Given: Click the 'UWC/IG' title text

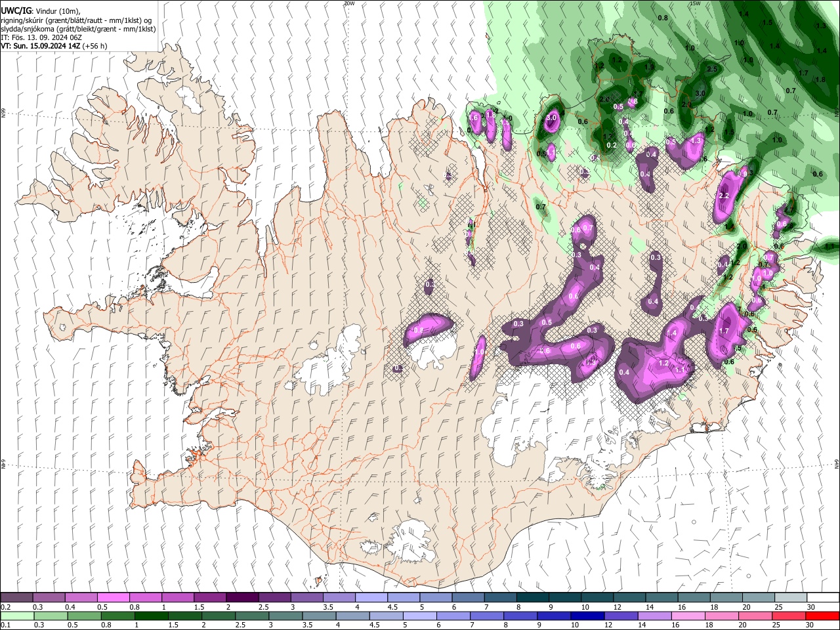Looking at the screenshot, I should [16, 10].
